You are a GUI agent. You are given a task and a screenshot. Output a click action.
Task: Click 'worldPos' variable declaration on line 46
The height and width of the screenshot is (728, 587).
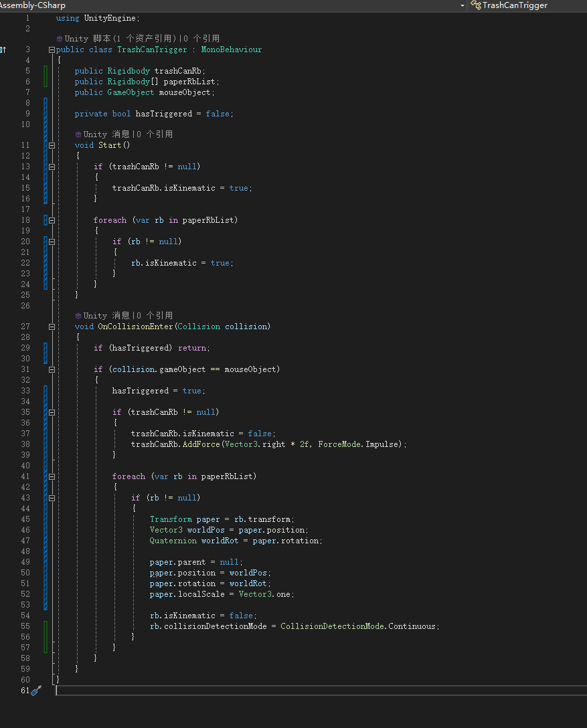[205, 530]
